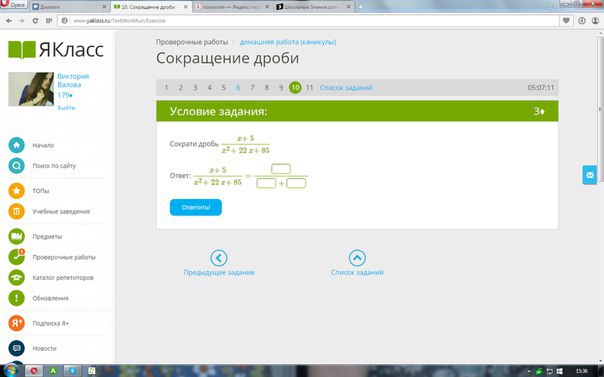Viewport: 604px width, 377px height.
Task: Open the Начало home icon
Action: pyautogui.click(x=17, y=145)
